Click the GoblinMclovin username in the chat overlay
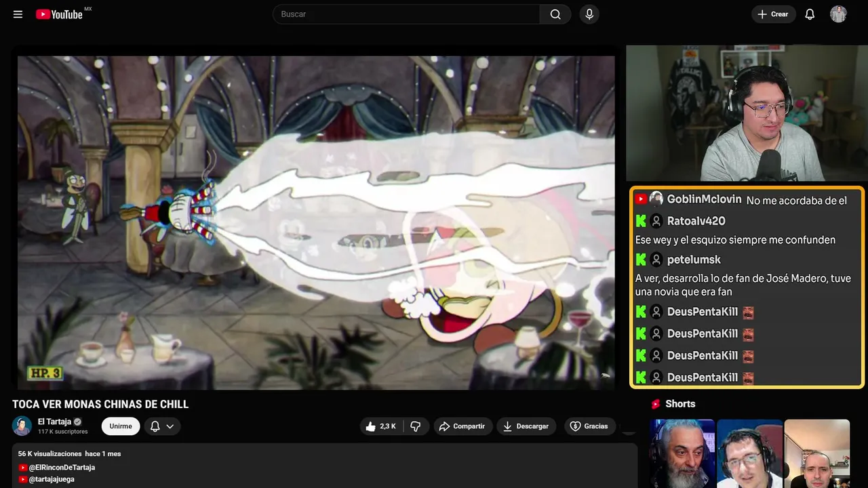This screenshot has width=868, height=488. coord(704,199)
